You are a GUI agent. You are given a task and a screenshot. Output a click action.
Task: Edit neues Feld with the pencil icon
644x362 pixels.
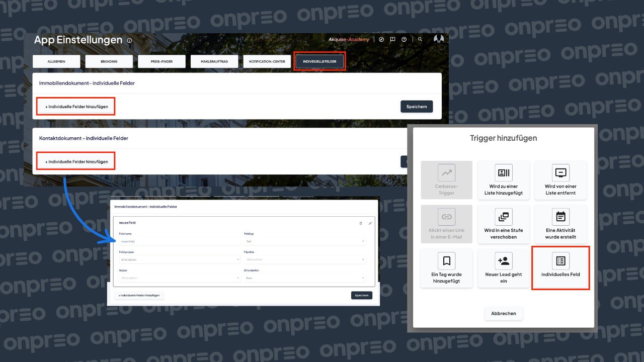[x=370, y=223]
